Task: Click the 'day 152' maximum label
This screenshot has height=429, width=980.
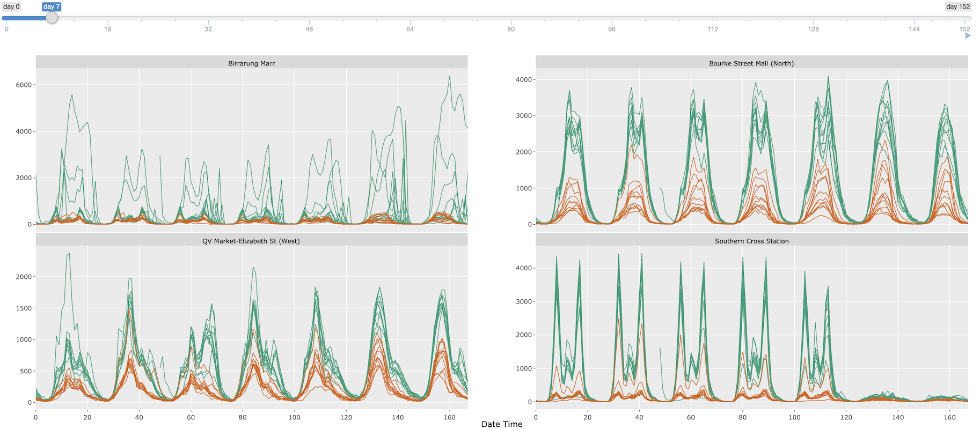Action: pyautogui.click(x=958, y=7)
